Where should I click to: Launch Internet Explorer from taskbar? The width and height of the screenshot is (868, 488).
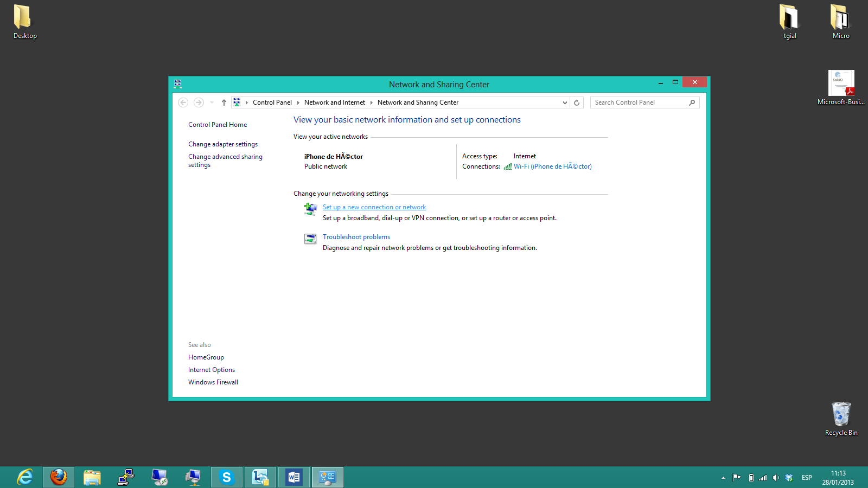(25, 477)
